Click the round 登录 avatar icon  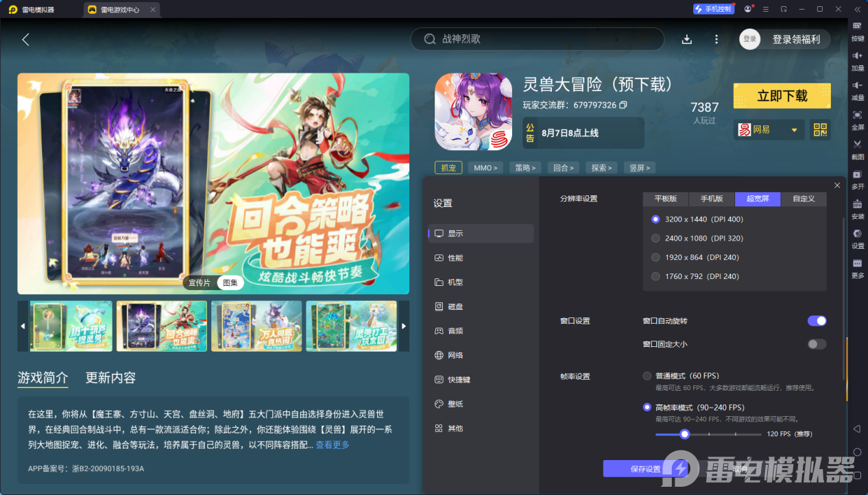tap(750, 39)
